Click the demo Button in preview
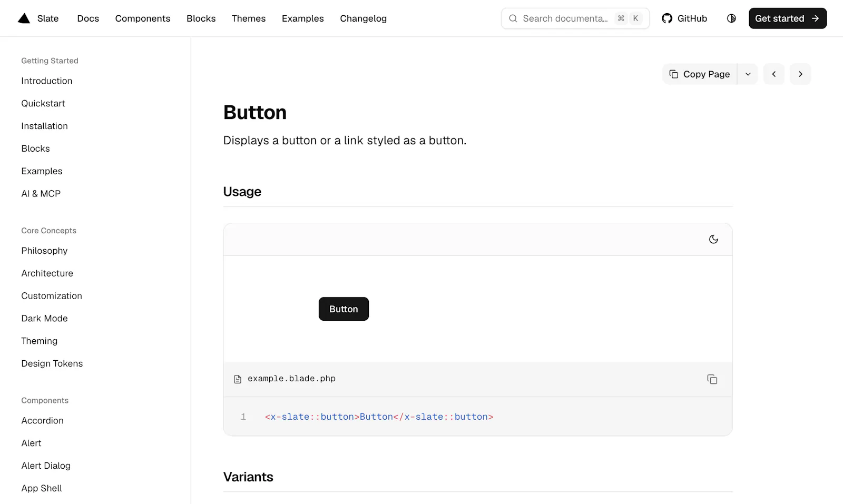 click(344, 309)
